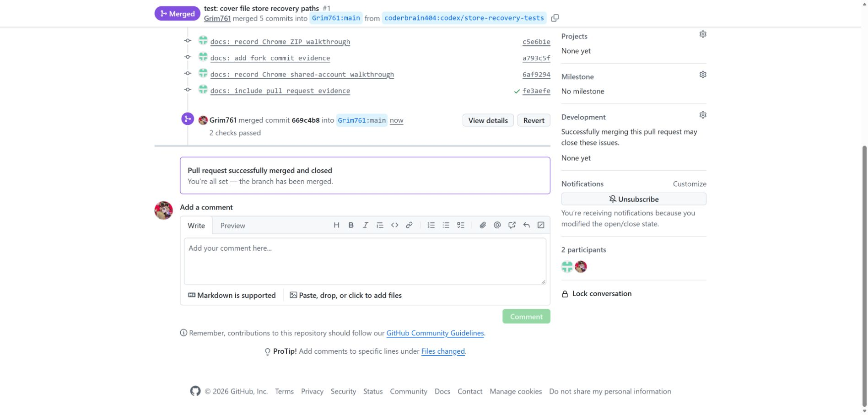
Task: Open the Files changed link
Action: point(443,351)
